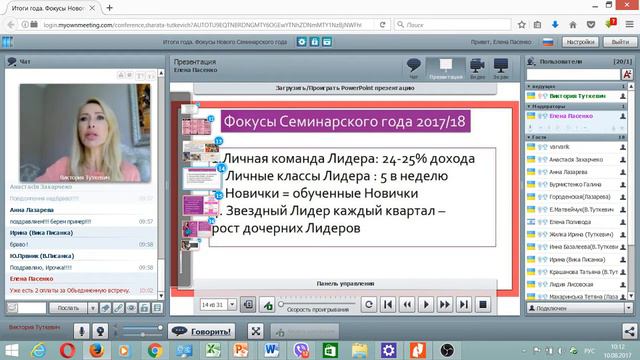Open PowerPoint from the Windows taskbar

(x=241, y=350)
